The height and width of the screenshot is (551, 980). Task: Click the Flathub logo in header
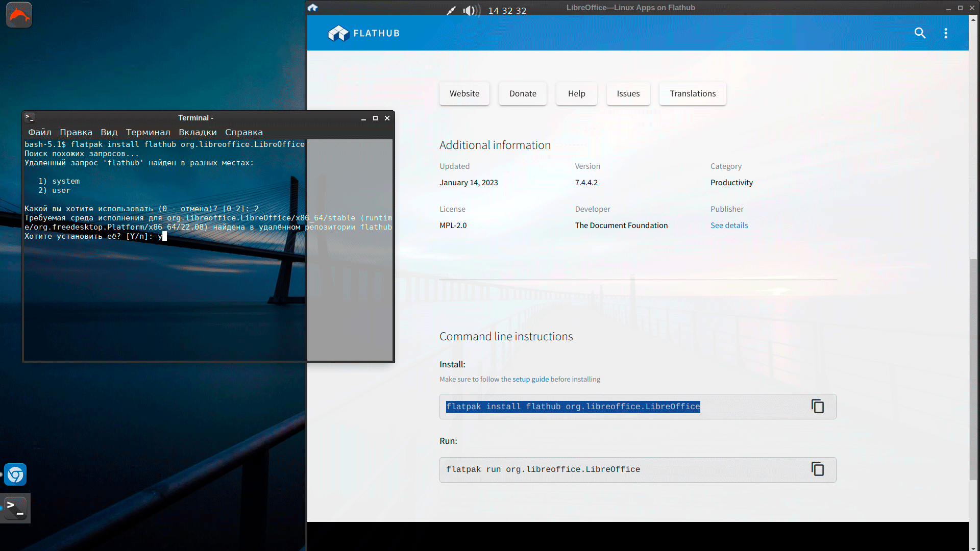pos(363,33)
